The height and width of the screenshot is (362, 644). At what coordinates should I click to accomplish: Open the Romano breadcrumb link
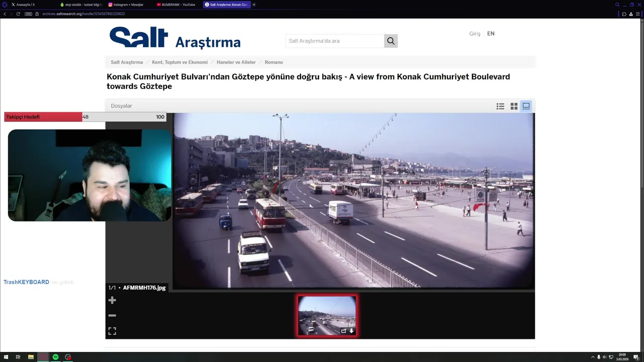pos(274,62)
